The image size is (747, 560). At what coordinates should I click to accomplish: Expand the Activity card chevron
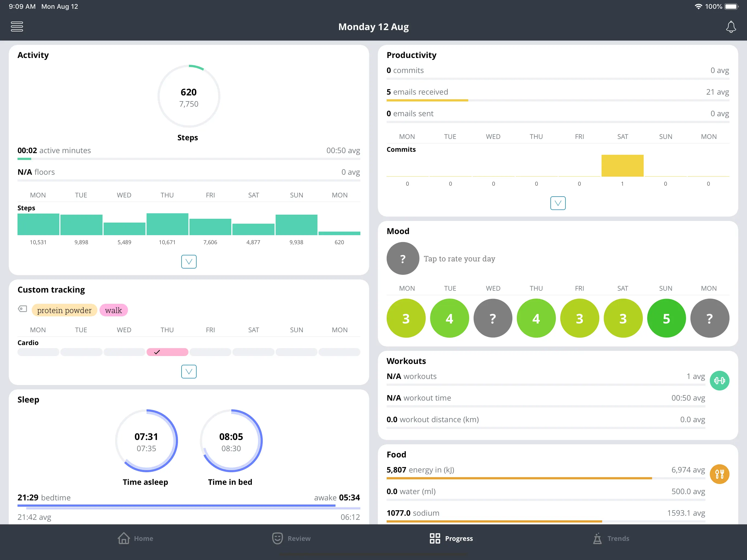point(189,261)
